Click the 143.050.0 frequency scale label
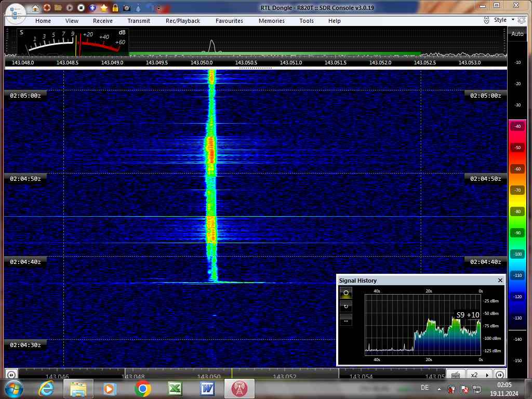Screen dimensions: 532x399 (202, 62)
